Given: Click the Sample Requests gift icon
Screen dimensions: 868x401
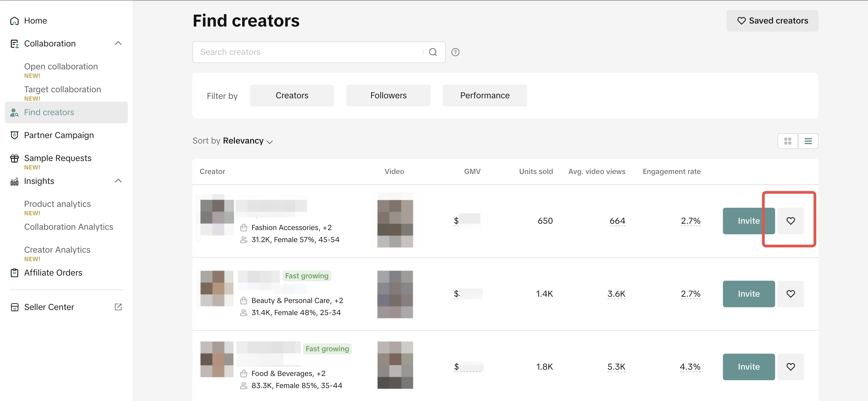Looking at the screenshot, I should (14, 158).
